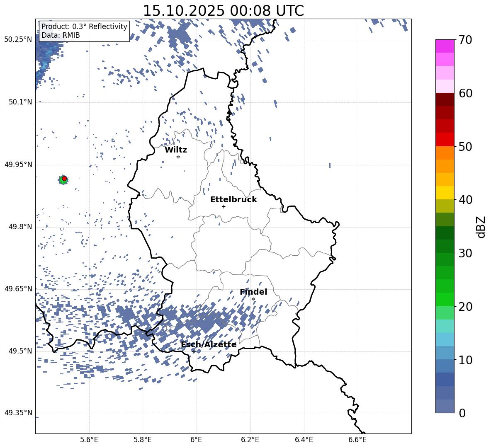Pick the bright red colorbar segment just above 50
Image resolution: width=491 pixels, height=448 pixels.
(445, 140)
